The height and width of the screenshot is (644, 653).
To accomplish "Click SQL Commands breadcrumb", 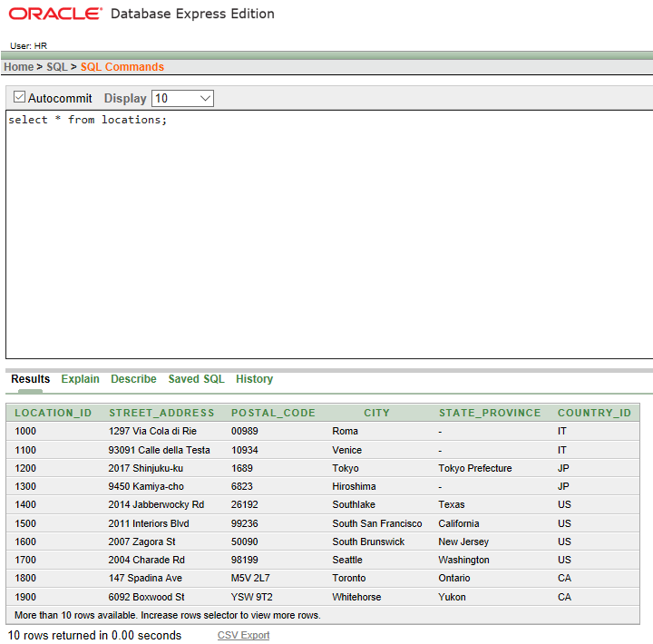I will [x=122, y=66].
